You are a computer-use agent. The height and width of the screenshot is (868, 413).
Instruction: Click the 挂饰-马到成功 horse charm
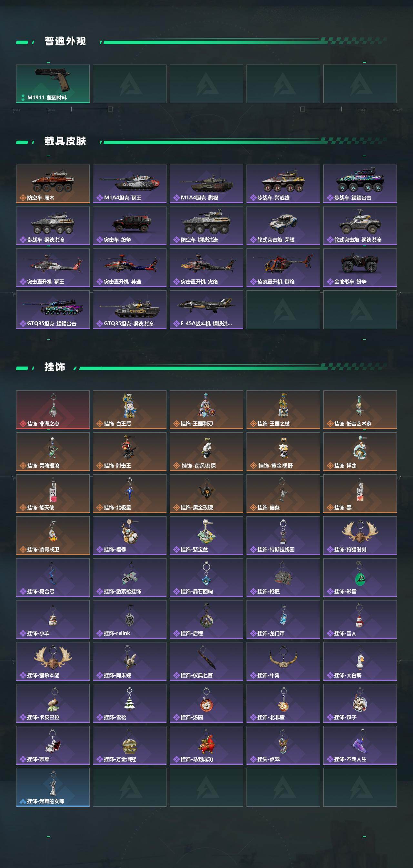point(206,745)
